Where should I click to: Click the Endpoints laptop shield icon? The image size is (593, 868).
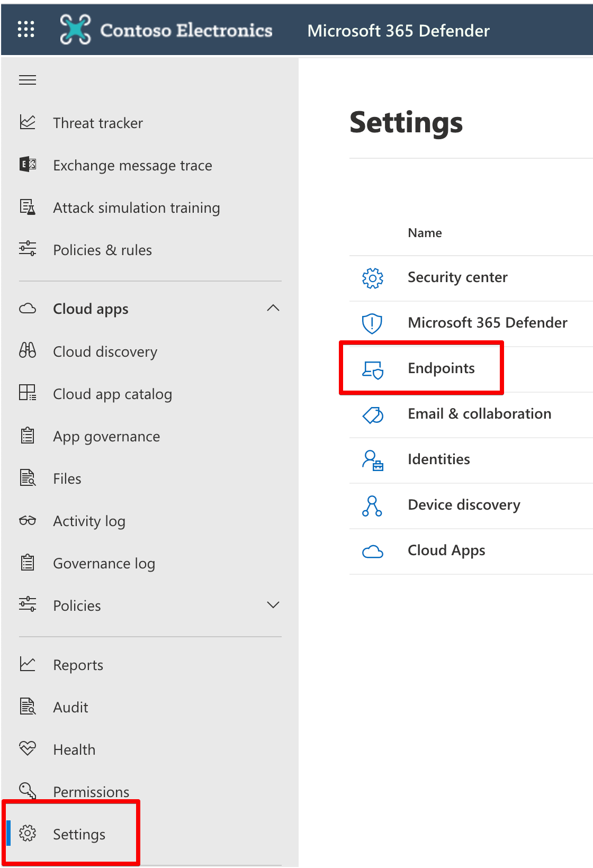373,369
